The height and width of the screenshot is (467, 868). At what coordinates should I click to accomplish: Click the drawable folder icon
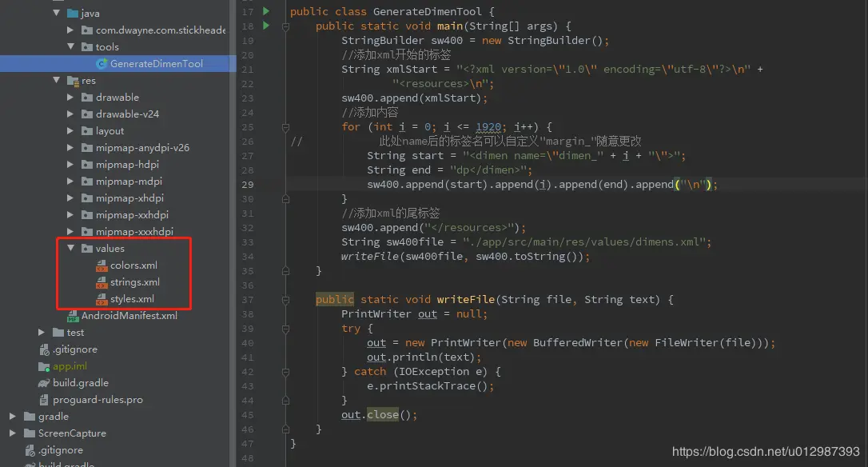[87, 98]
